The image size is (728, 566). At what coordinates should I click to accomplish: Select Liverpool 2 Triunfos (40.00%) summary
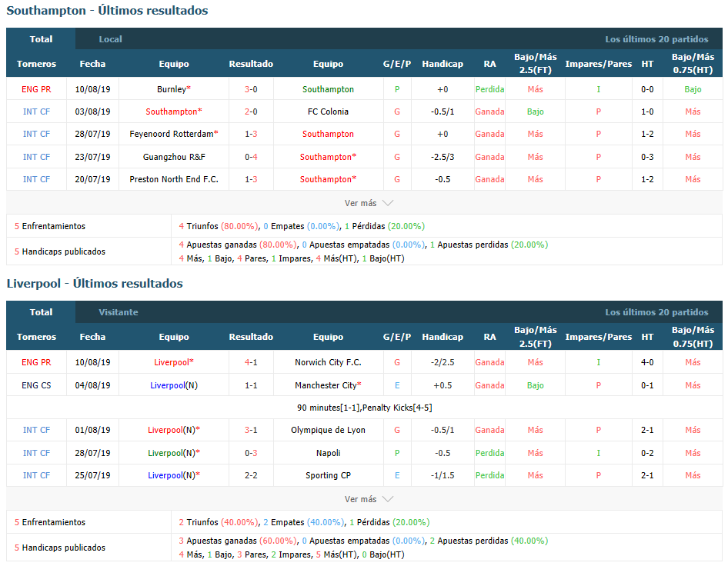click(219, 522)
